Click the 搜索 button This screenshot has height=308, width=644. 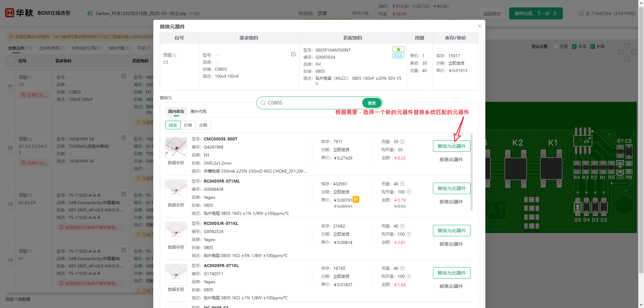pos(372,103)
